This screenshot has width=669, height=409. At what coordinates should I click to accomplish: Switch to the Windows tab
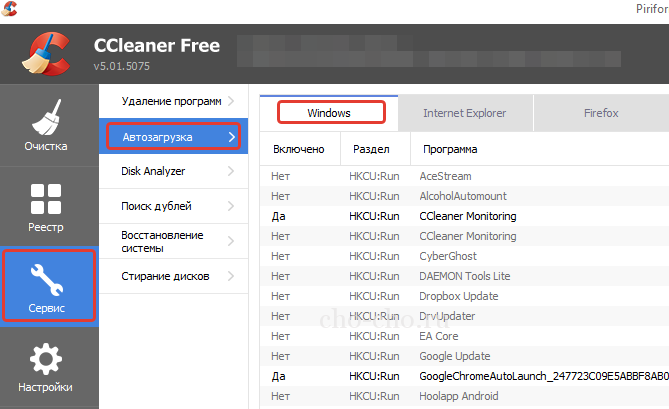329,113
